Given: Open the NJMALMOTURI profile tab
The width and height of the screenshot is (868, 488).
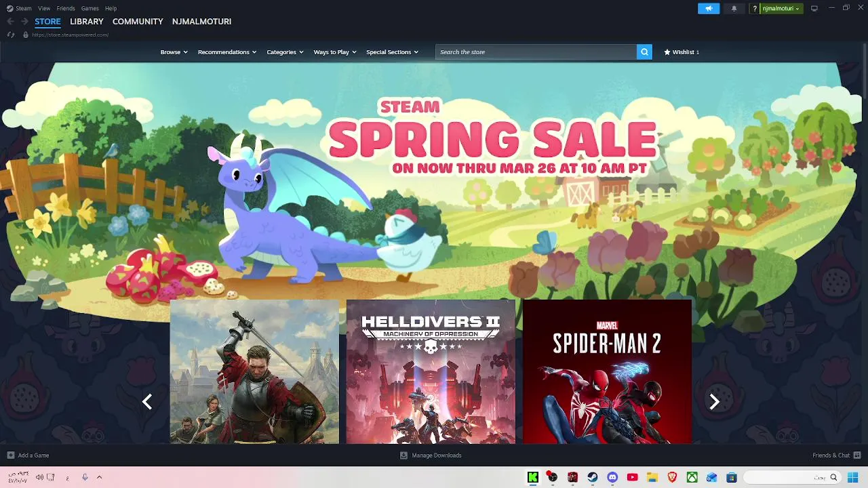Looking at the screenshot, I should (201, 21).
